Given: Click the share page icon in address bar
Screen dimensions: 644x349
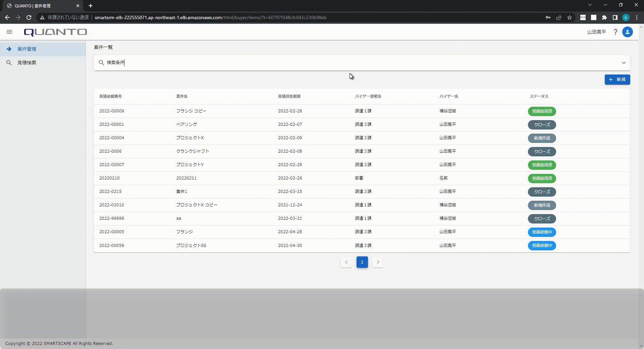Looking at the screenshot, I should point(559,17).
